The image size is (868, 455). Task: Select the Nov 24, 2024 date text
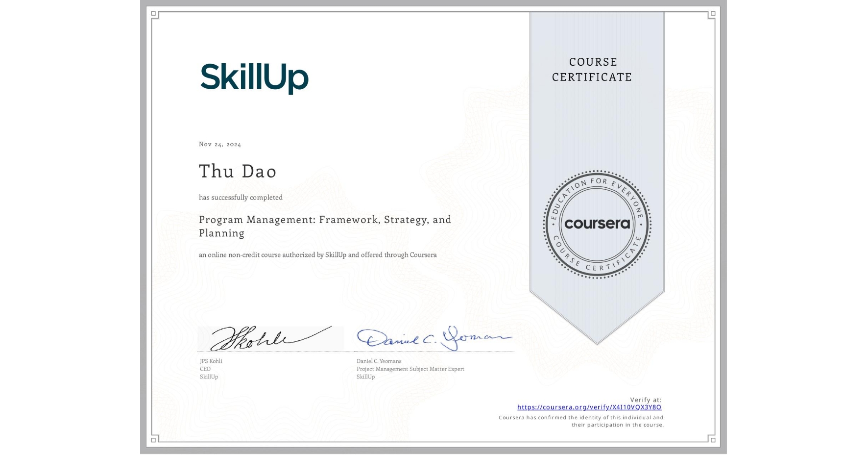coord(219,144)
